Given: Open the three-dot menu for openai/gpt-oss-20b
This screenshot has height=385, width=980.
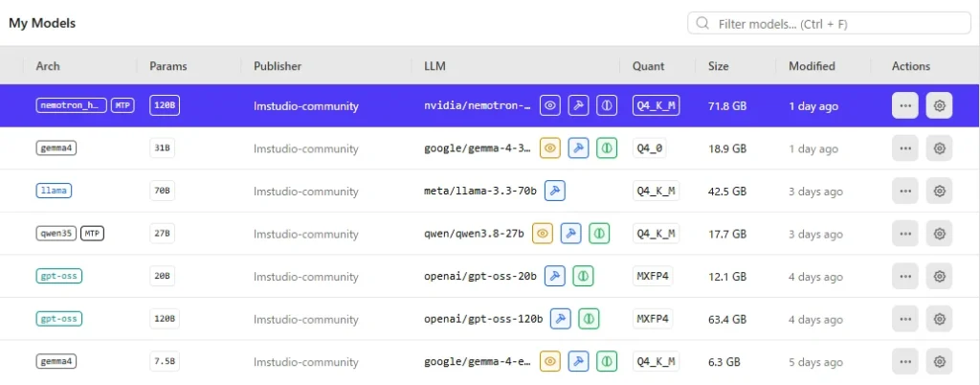Looking at the screenshot, I should point(905,276).
